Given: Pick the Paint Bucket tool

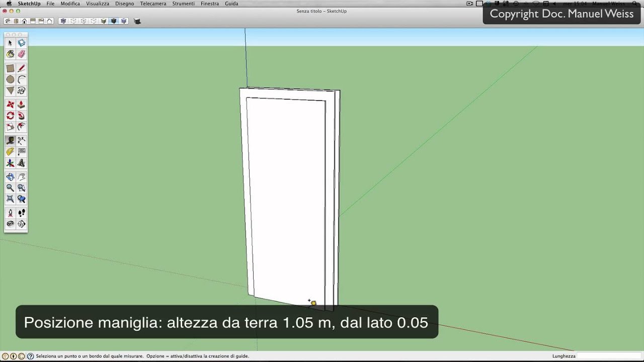Looking at the screenshot, I should tap(10, 54).
